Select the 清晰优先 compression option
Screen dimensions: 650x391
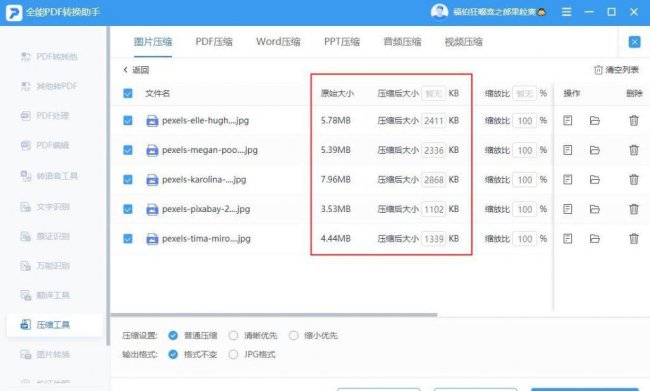[x=233, y=335]
